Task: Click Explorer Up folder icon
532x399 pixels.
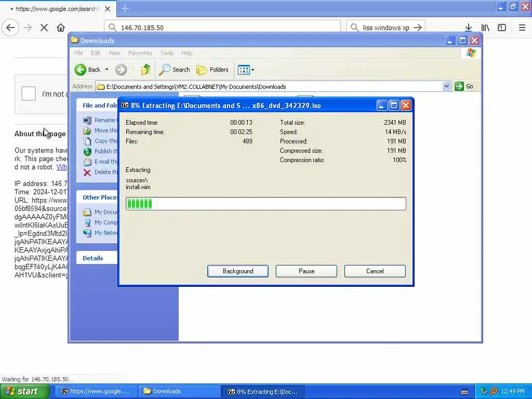Action: coord(146,70)
